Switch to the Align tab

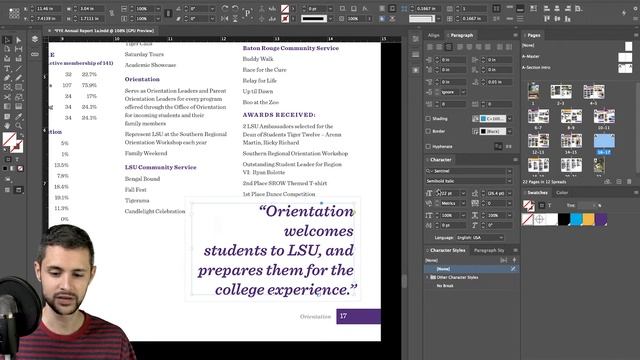pyautogui.click(x=433, y=36)
